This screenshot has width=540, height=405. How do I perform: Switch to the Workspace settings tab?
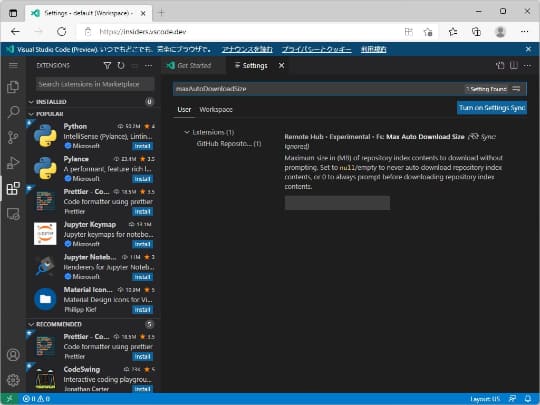pos(216,110)
